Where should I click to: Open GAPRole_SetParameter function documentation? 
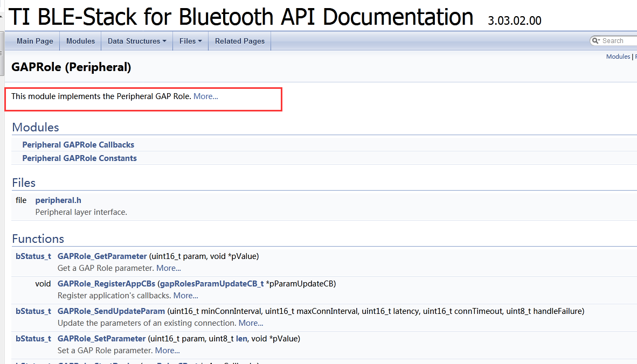tap(101, 339)
